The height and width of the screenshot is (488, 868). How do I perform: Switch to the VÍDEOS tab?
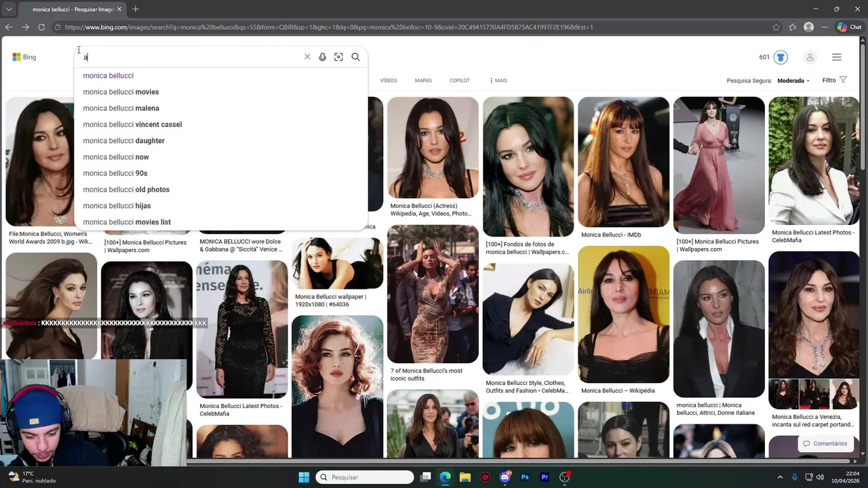point(389,81)
